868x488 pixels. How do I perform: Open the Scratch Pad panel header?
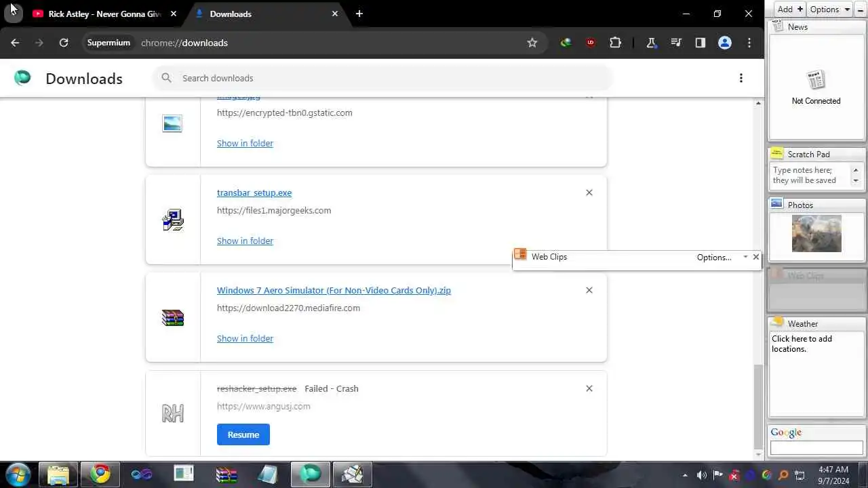coord(816,154)
